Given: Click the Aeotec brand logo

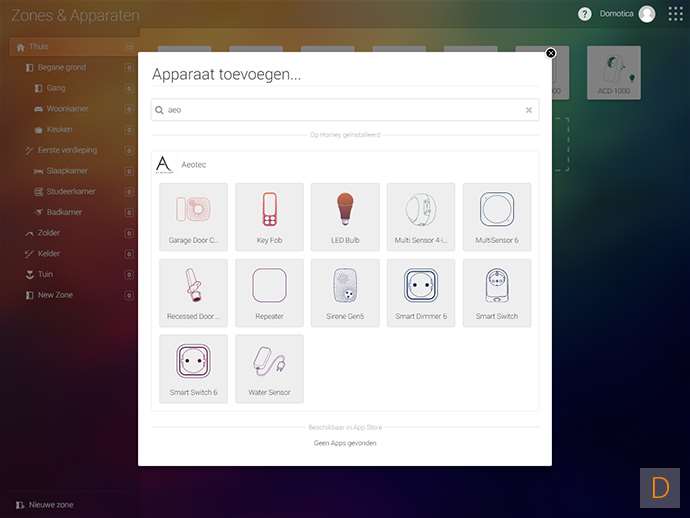Looking at the screenshot, I should 164,165.
